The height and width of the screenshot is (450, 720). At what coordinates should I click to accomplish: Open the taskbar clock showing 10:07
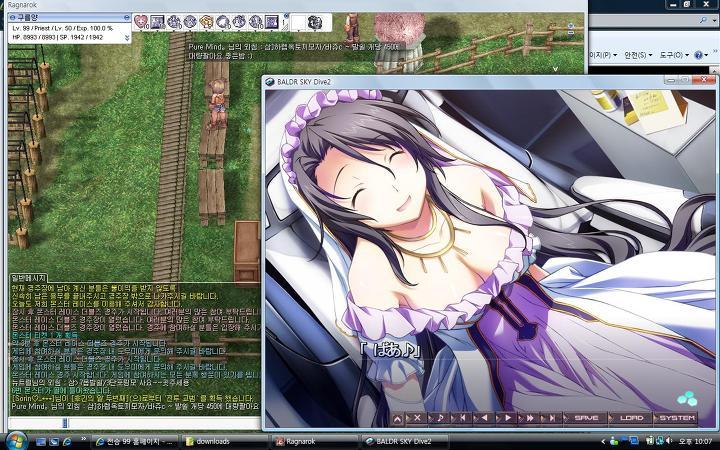[696, 442]
